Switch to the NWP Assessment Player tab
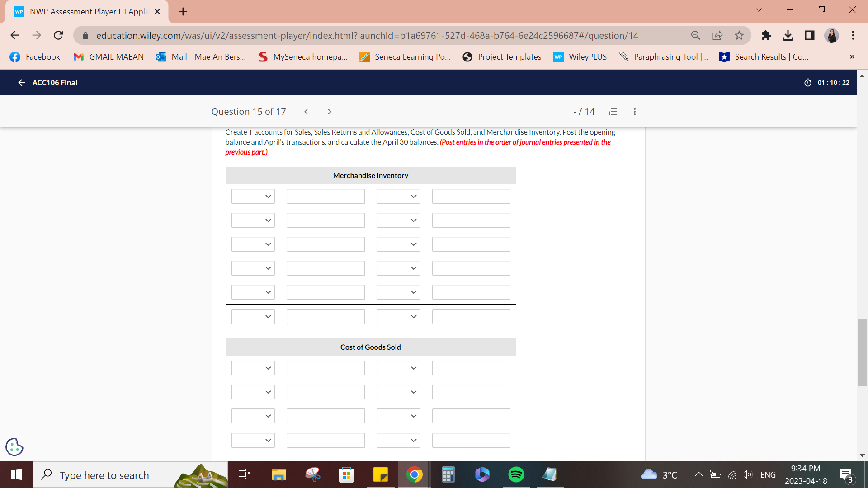 pos(81,11)
